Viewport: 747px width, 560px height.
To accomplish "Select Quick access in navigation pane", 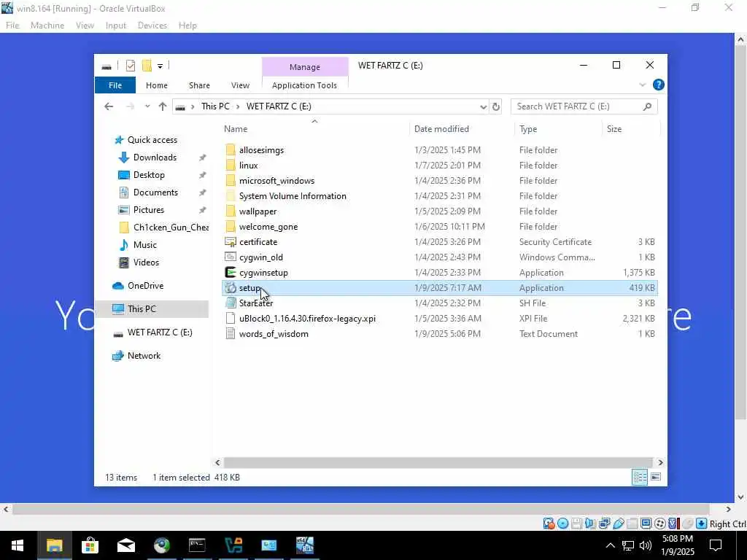I will pyautogui.click(x=152, y=139).
